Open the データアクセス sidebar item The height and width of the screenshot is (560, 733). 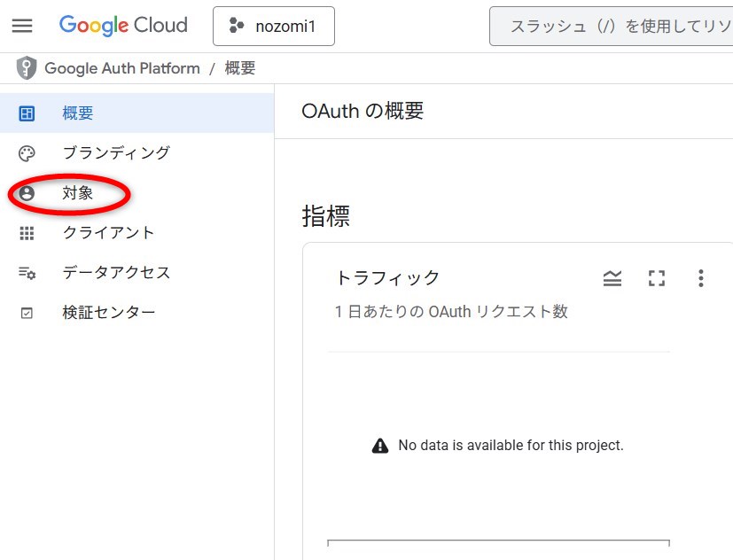[x=116, y=273]
